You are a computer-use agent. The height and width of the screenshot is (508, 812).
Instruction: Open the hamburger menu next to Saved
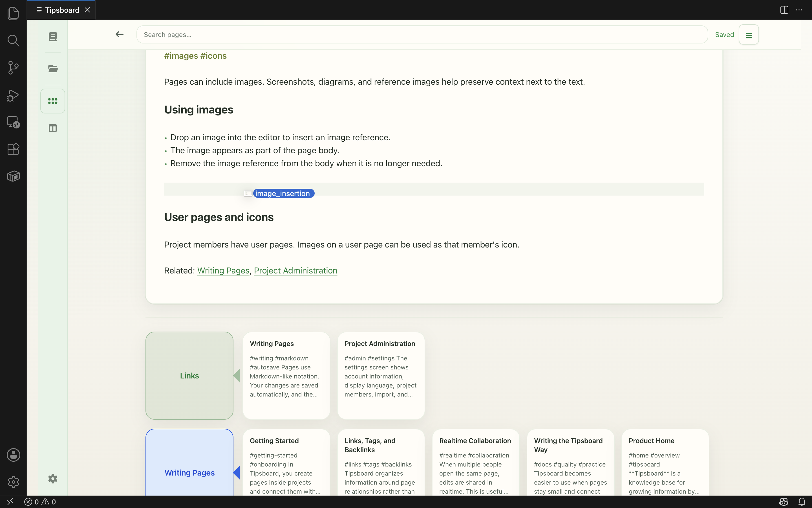click(749, 35)
